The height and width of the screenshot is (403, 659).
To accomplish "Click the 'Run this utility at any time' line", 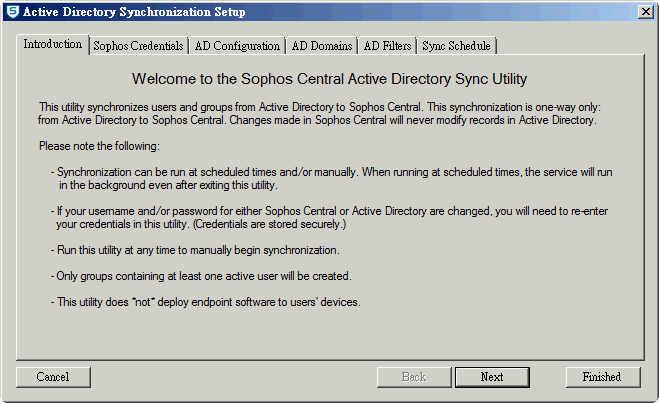I will tap(195, 250).
